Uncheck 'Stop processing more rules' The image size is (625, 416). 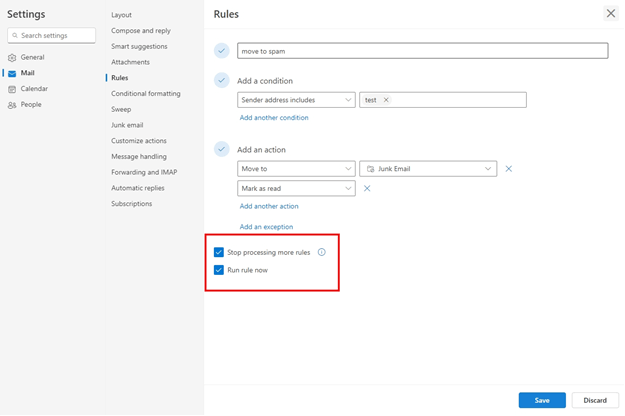219,252
